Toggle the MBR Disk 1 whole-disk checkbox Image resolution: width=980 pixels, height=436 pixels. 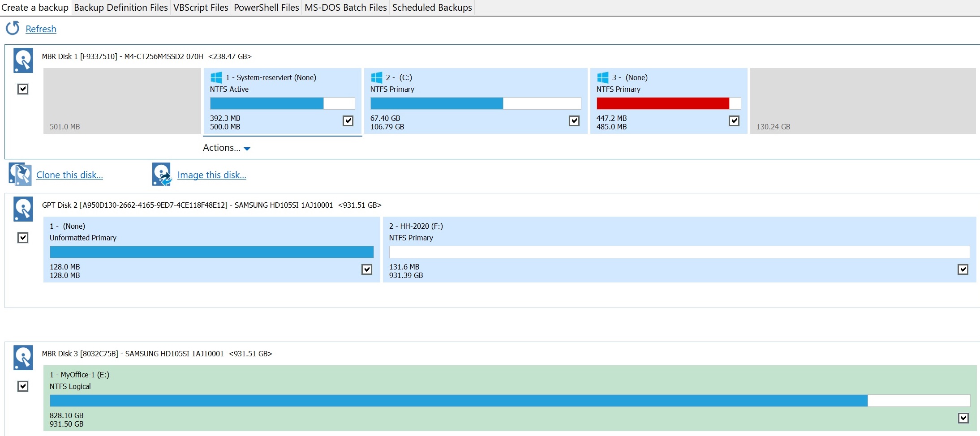pyautogui.click(x=23, y=89)
